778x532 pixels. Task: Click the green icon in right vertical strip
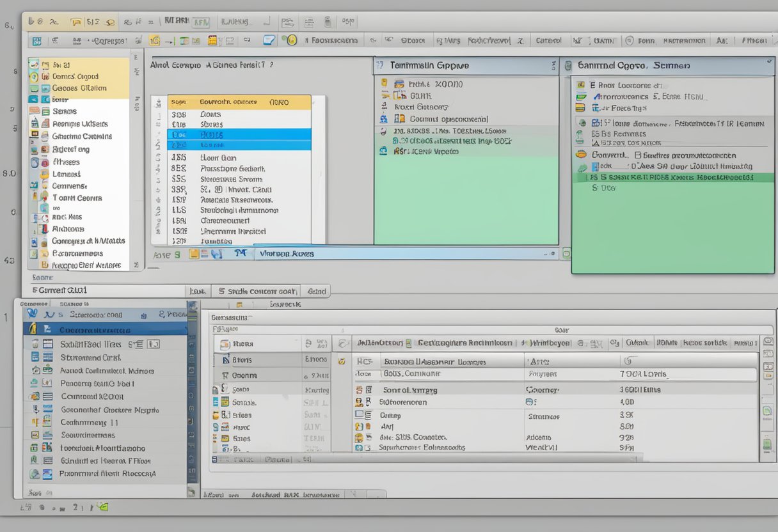pos(766,443)
